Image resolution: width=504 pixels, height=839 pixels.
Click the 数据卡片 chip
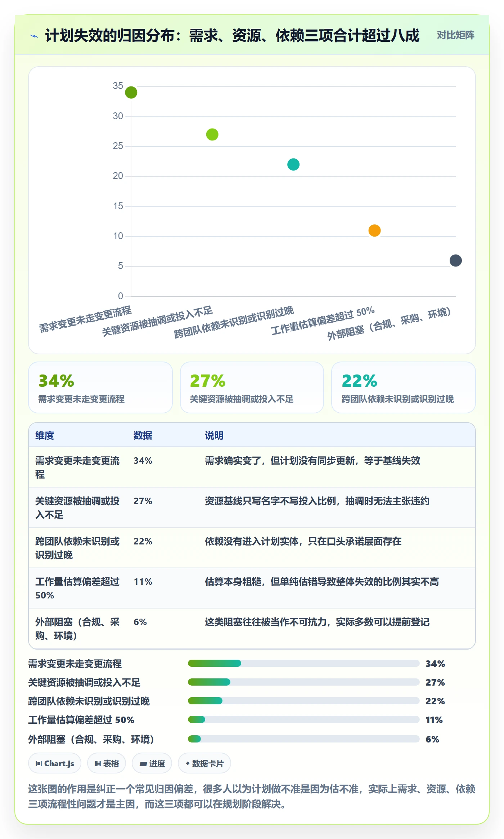(x=204, y=763)
